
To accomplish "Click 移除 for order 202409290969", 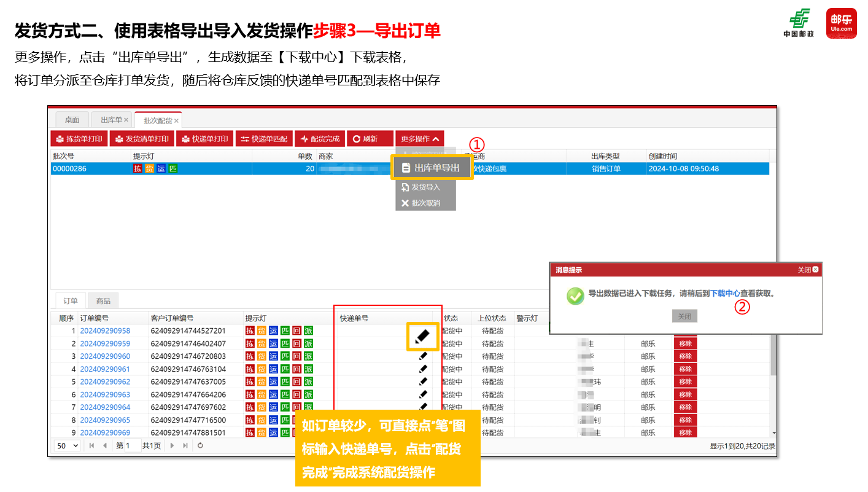I will coord(685,432).
